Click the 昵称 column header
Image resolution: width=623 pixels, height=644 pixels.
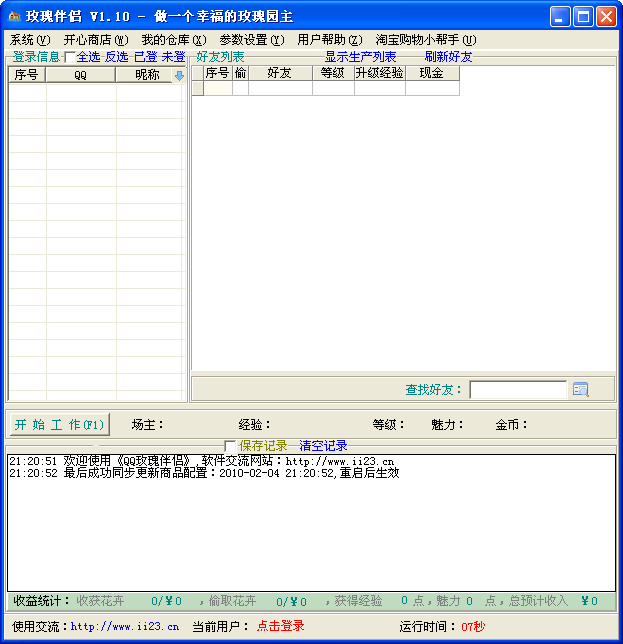(x=144, y=75)
